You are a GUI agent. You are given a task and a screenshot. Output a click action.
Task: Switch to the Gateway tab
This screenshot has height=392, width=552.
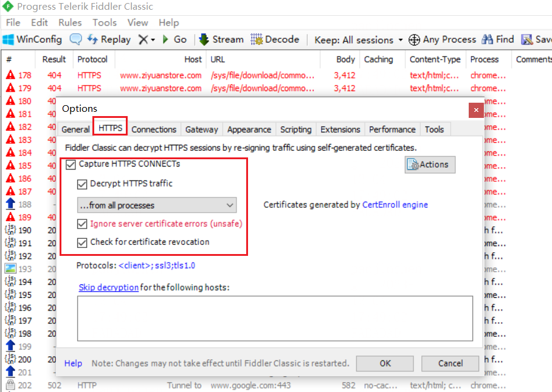point(202,129)
